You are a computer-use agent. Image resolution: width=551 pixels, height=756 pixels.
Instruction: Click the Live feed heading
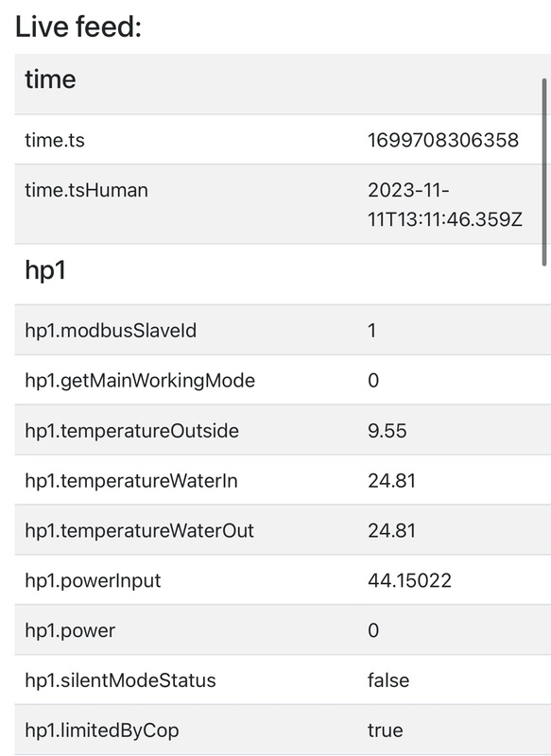(x=78, y=26)
